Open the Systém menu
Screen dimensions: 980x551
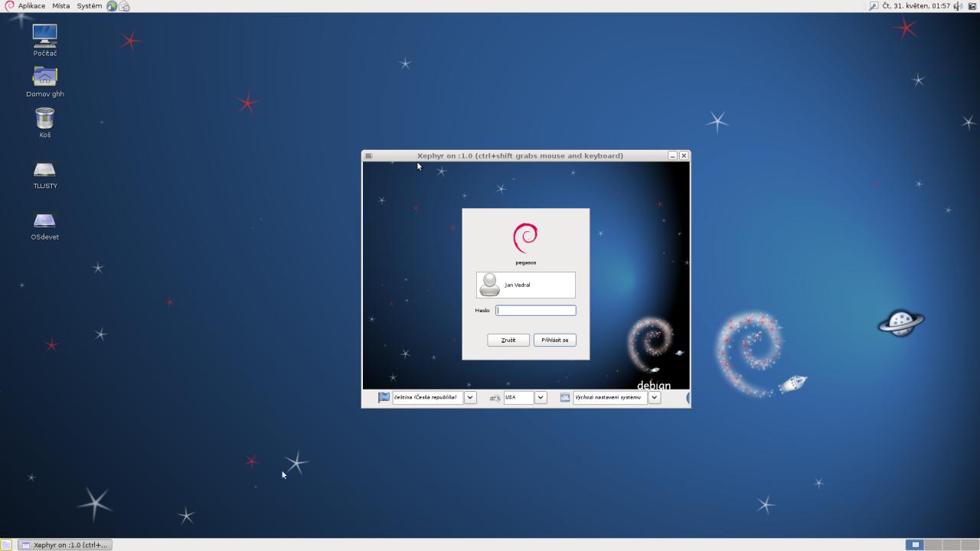click(x=89, y=5)
